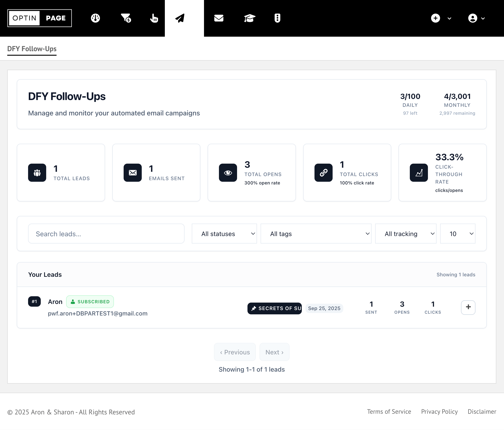Click the traffic light icon in navbar
The image size is (504, 430).
tap(277, 18)
